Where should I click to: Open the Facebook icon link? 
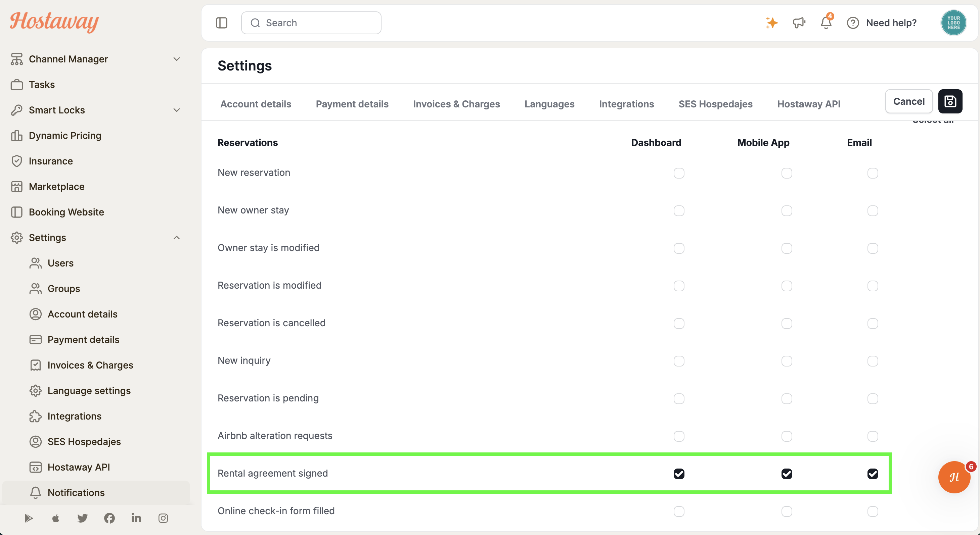(x=109, y=518)
